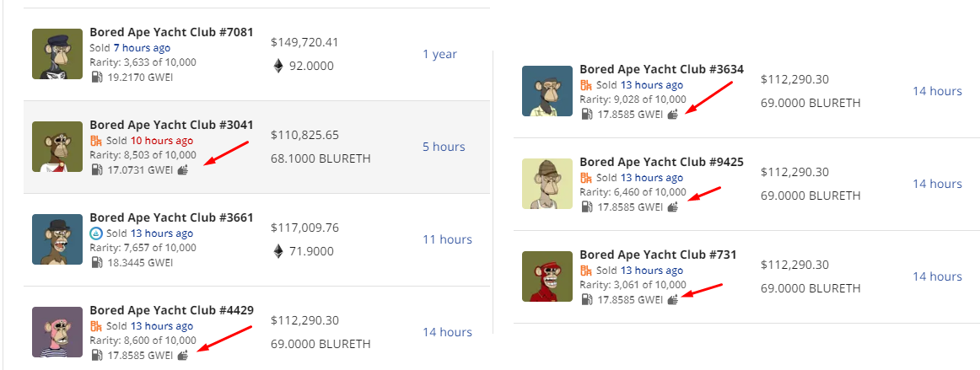Image resolution: width=980 pixels, height=370 pixels.
Task: Open the Bored Ape #3634 thumbnail image
Action: tap(547, 91)
